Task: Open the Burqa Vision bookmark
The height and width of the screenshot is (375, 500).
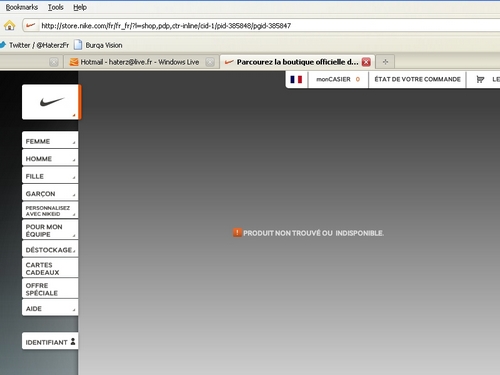Action: [x=98, y=45]
